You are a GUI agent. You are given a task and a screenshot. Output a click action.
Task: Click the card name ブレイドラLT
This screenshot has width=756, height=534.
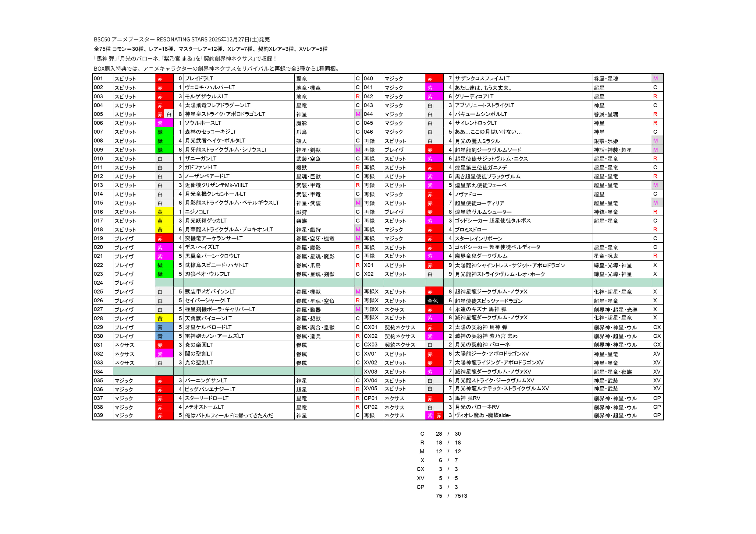[x=199, y=79]
